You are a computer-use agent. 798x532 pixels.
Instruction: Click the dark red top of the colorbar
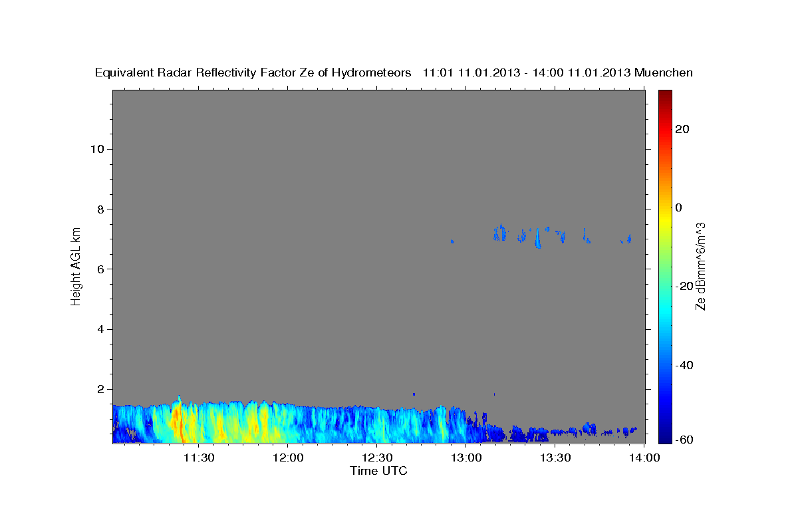pyautogui.click(x=666, y=94)
